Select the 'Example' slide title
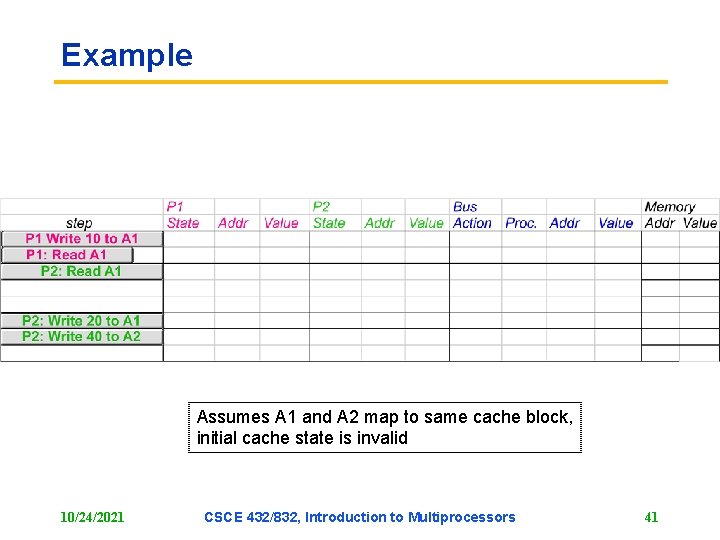Screen dimensions: 720x540 [127, 56]
